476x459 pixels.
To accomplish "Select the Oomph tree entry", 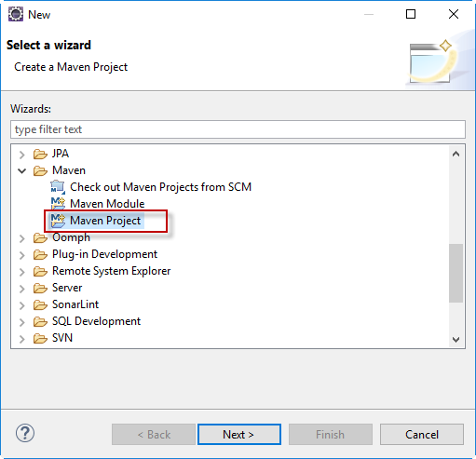I will 71,237.
